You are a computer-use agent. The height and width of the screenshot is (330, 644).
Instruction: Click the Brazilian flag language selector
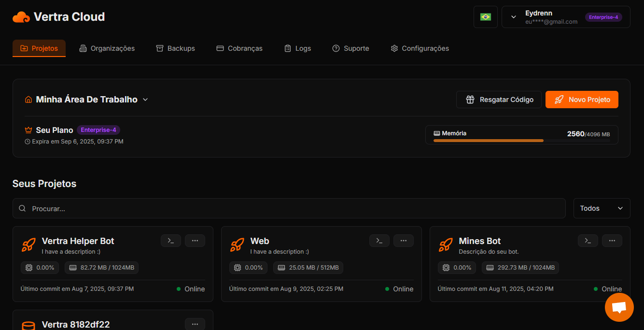[x=485, y=16]
